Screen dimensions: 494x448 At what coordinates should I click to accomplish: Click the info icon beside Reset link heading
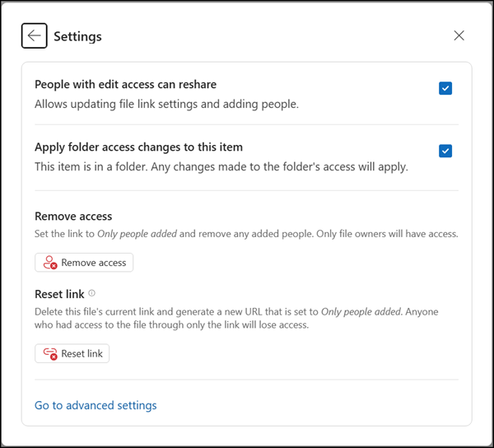click(91, 293)
